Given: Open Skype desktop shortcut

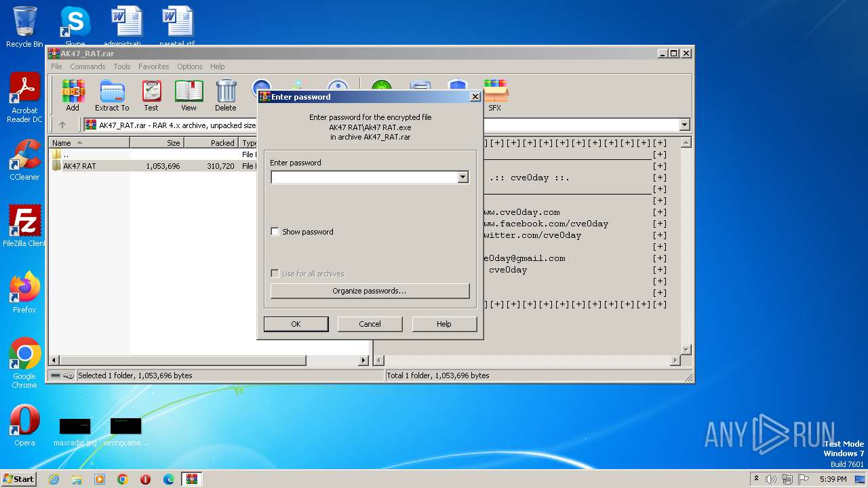Looking at the screenshot, I should point(75,26).
